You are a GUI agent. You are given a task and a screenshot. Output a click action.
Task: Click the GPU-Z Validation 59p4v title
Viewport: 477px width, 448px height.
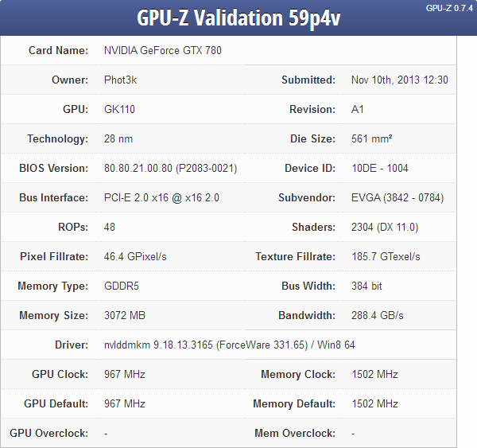(238, 18)
